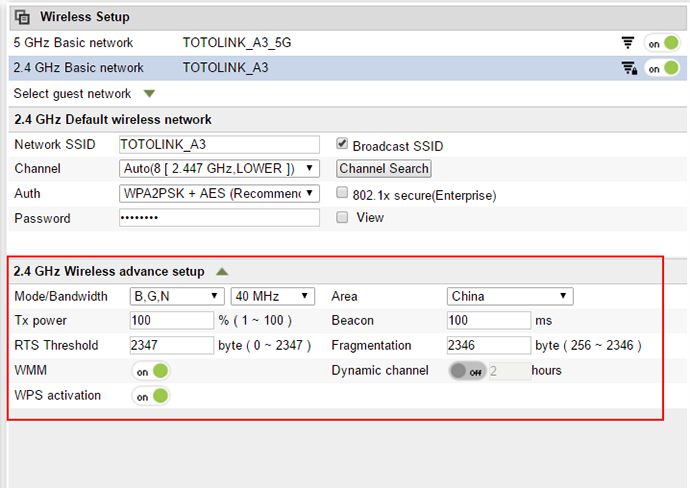Click the Channel Search button

(384, 169)
